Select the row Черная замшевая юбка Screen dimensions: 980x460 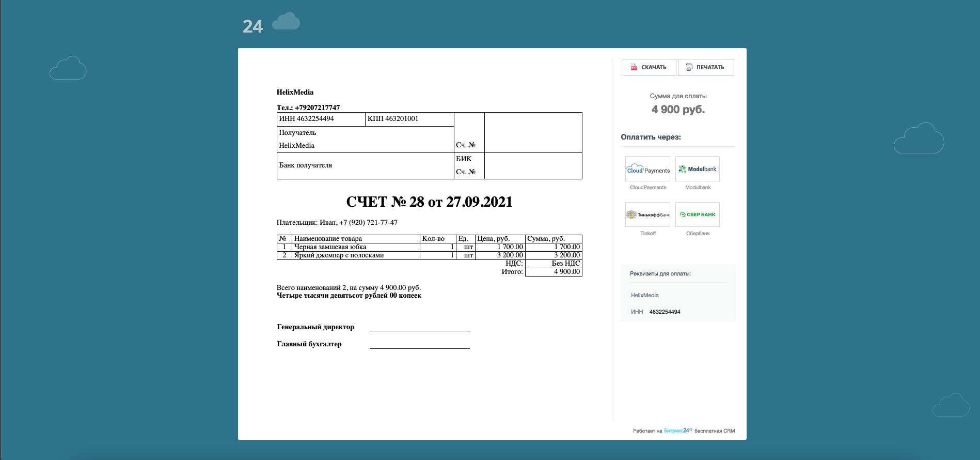[330, 247]
